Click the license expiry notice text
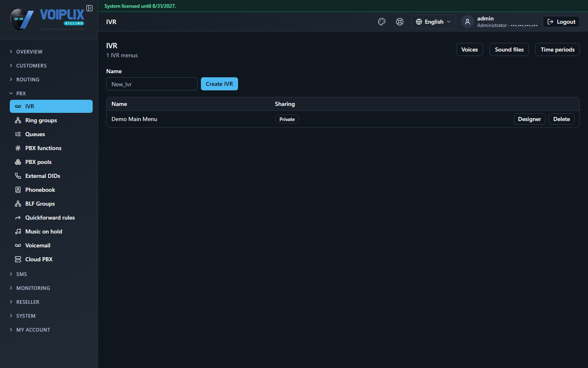588x368 pixels. coord(140,6)
